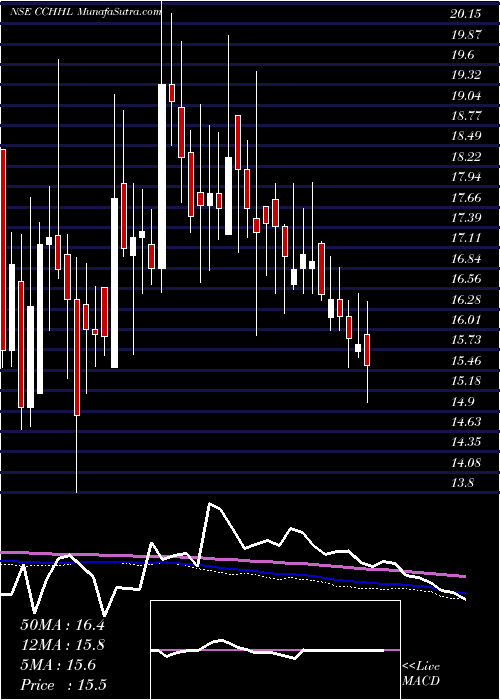Click the 14.9 price axis label
The height and width of the screenshot is (700, 500).
click(462, 402)
